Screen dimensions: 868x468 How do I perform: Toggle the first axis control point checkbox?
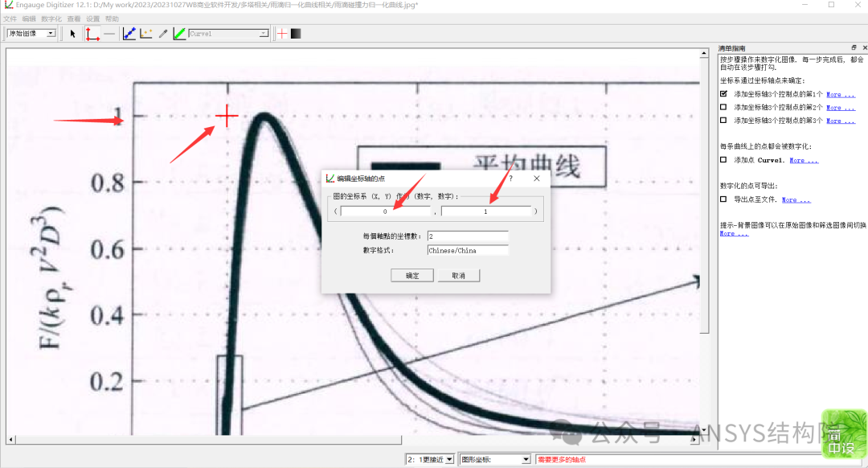tap(723, 94)
